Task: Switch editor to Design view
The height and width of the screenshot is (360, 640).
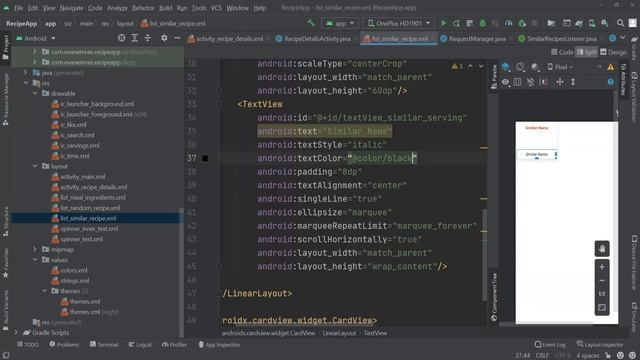Action: (x=613, y=52)
